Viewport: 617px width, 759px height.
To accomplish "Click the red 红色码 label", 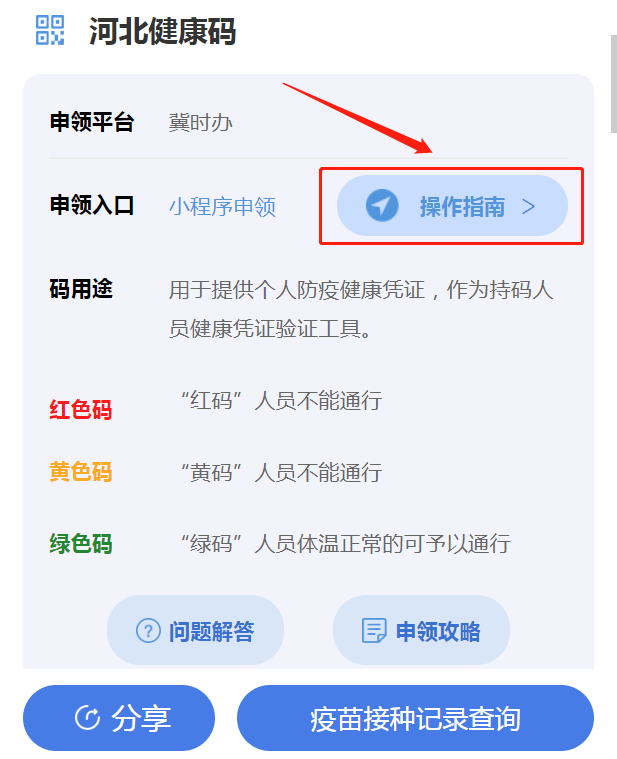I will coord(81,410).
